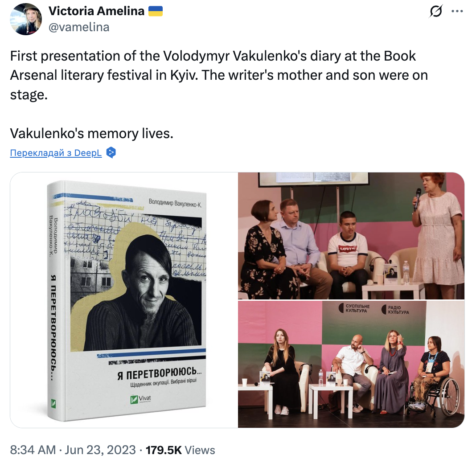Image resolution: width=476 pixels, height=467 pixels.
Task: Open the @vamelina handle link
Action: pos(79,27)
